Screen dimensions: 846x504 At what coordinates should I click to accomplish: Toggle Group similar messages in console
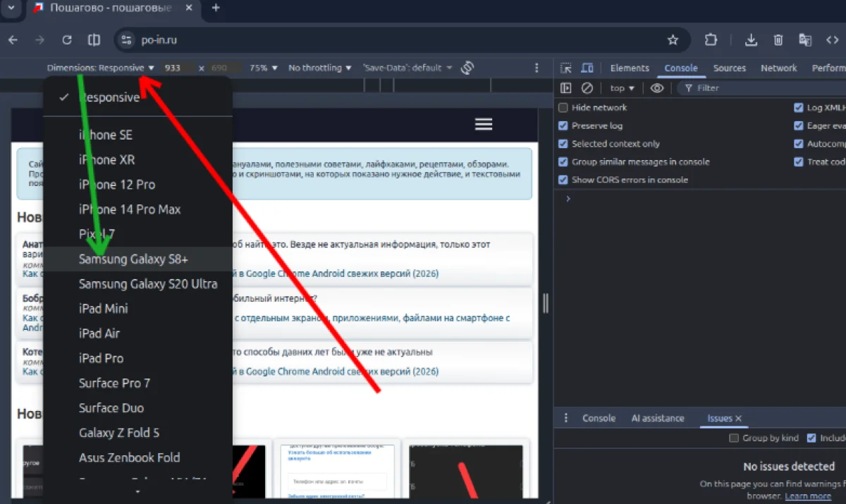point(563,161)
